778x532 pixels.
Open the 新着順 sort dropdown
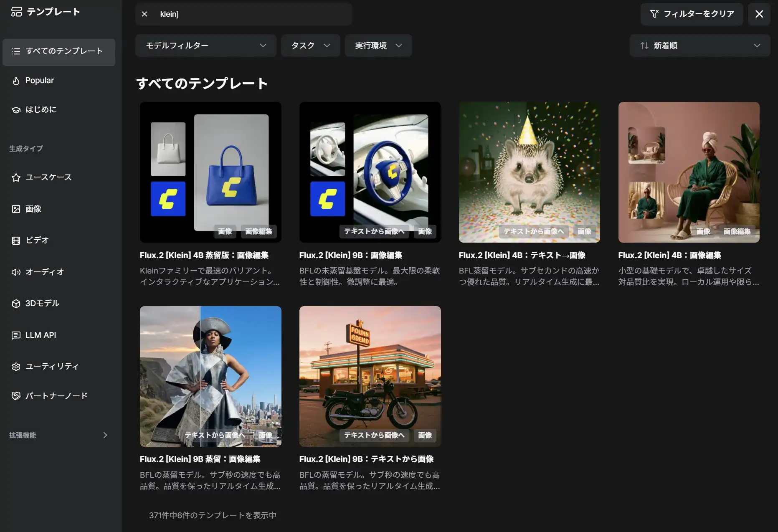tap(699, 46)
